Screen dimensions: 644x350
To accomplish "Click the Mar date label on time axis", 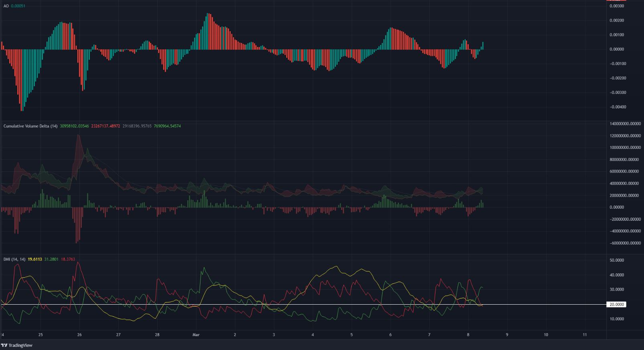I will [196, 334].
